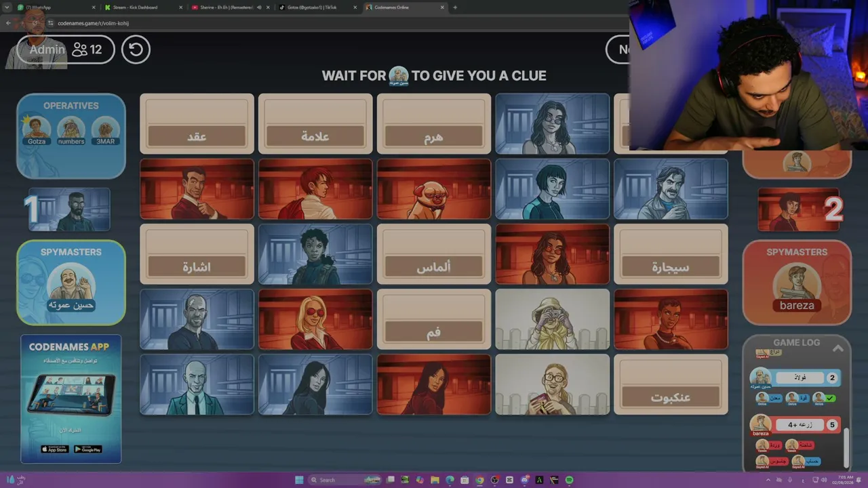This screenshot has height=488, width=868.
Task: Open the taskbar clock showing 7:01 AM
Action: pyautogui.click(x=843, y=480)
